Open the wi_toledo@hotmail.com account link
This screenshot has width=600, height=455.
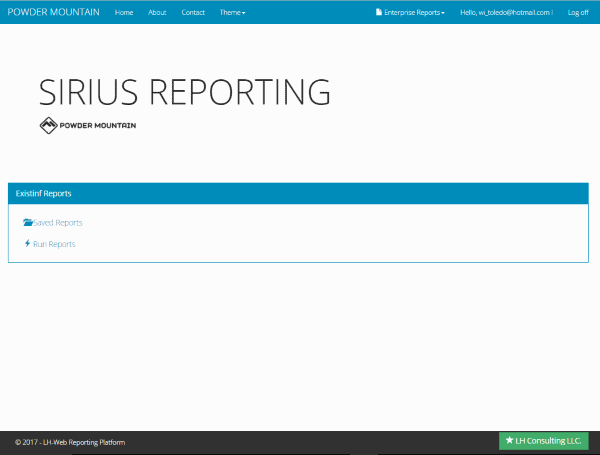[x=505, y=13]
